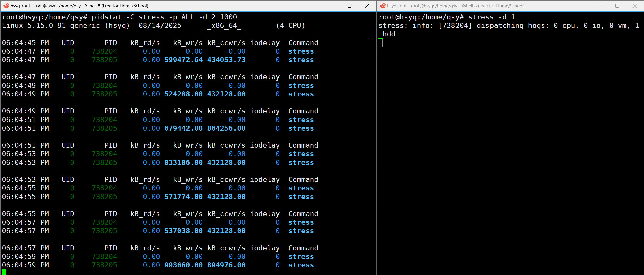
Task: Click the value 993660.00
Action: point(183,265)
